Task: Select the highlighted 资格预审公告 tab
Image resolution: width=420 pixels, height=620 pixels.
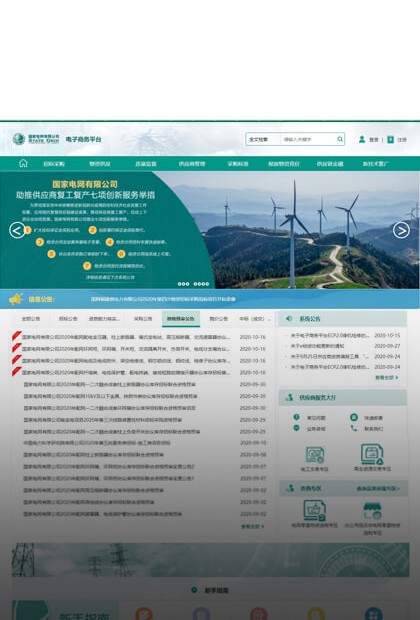Action: (181, 319)
